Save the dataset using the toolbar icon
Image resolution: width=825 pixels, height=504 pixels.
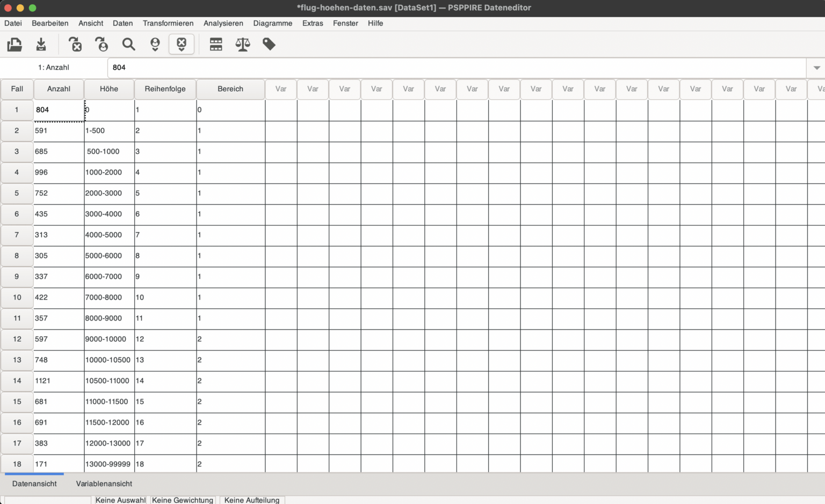pos(41,45)
